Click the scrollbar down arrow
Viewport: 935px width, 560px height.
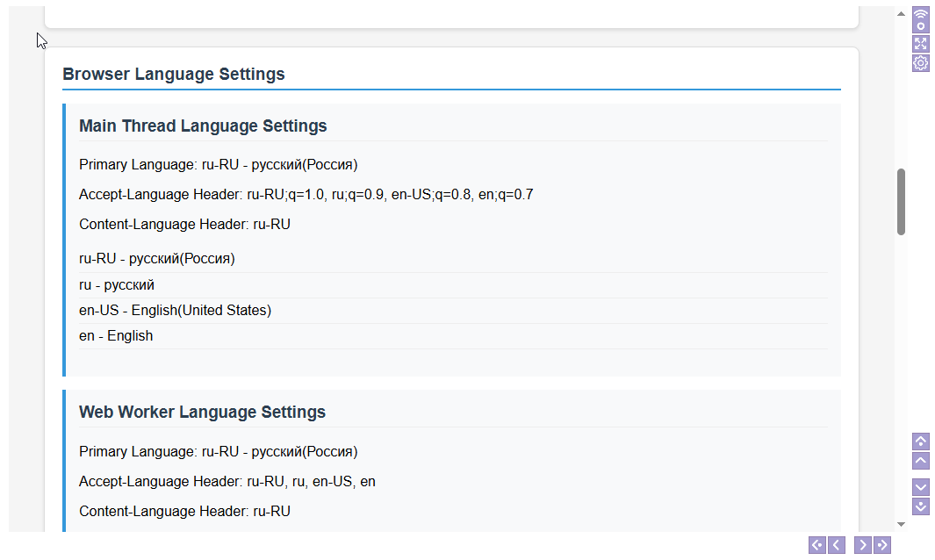point(901,524)
